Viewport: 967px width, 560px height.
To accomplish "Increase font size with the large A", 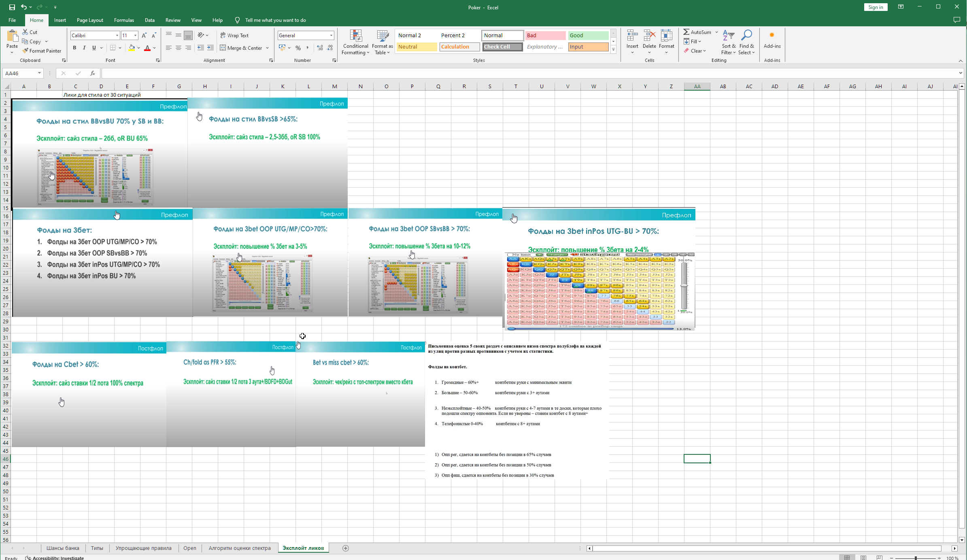I will 144,36.
